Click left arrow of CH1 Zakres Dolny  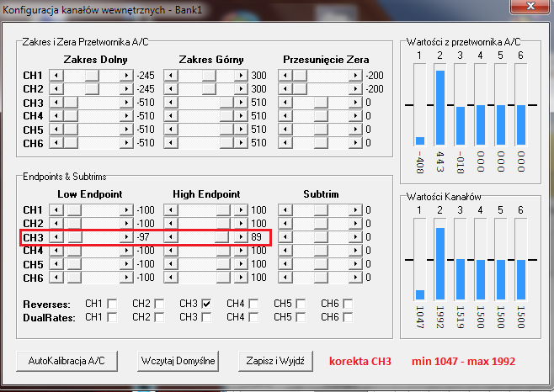point(56,76)
